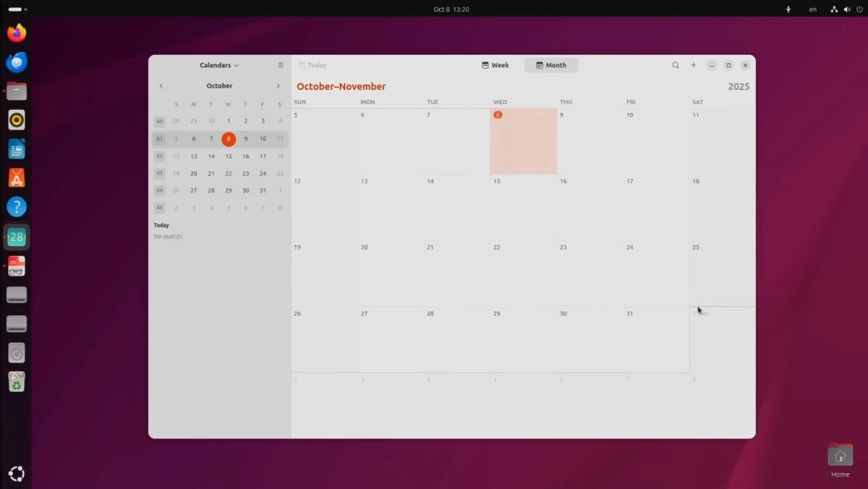The height and width of the screenshot is (489, 868).
Task: Open the system status menu
Action: tap(846, 9)
